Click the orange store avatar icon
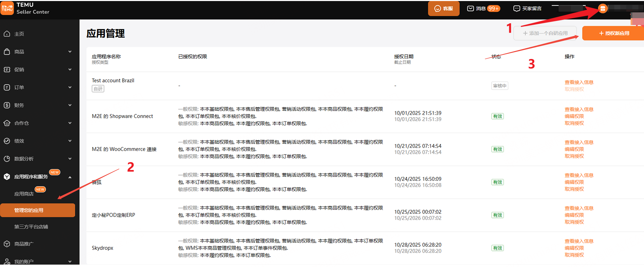 click(603, 9)
